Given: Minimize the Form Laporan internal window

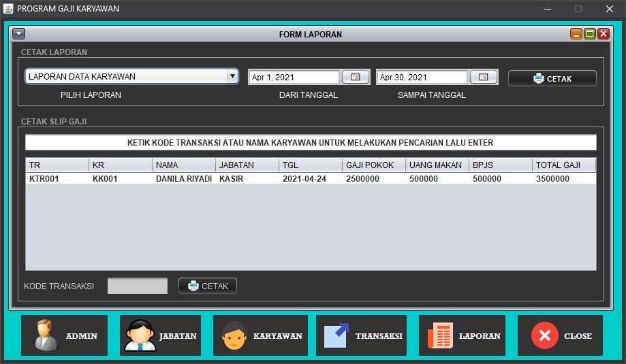Looking at the screenshot, I should [576, 34].
